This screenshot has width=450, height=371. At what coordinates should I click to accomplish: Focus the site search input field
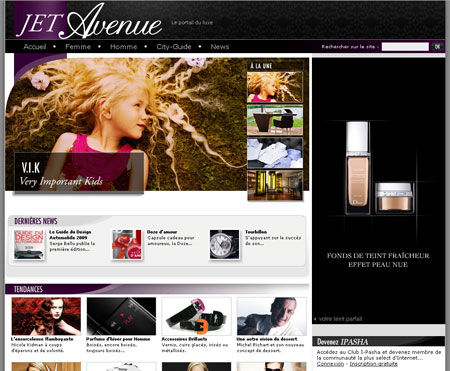[x=405, y=47]
